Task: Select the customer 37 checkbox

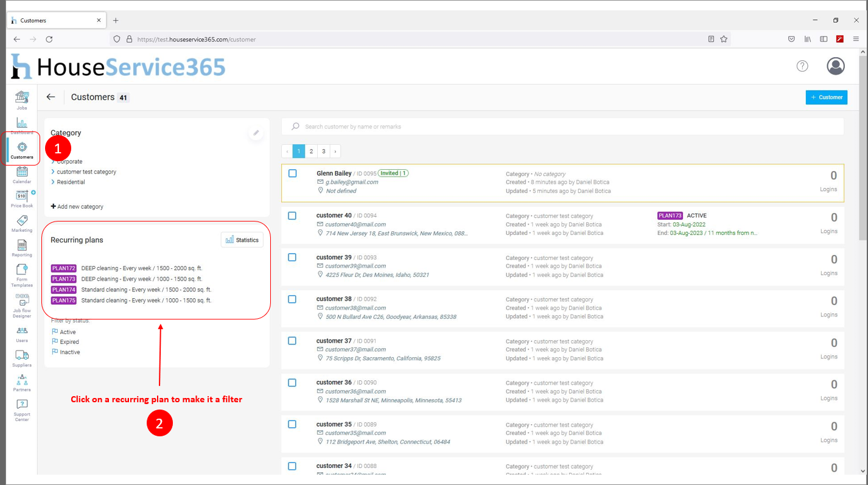Action: pos(292,341)
